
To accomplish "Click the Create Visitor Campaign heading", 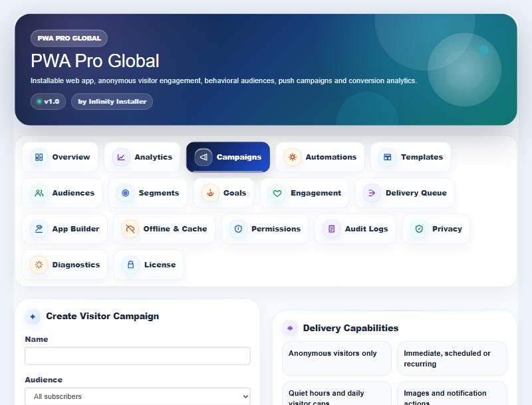I will point(102,316).
